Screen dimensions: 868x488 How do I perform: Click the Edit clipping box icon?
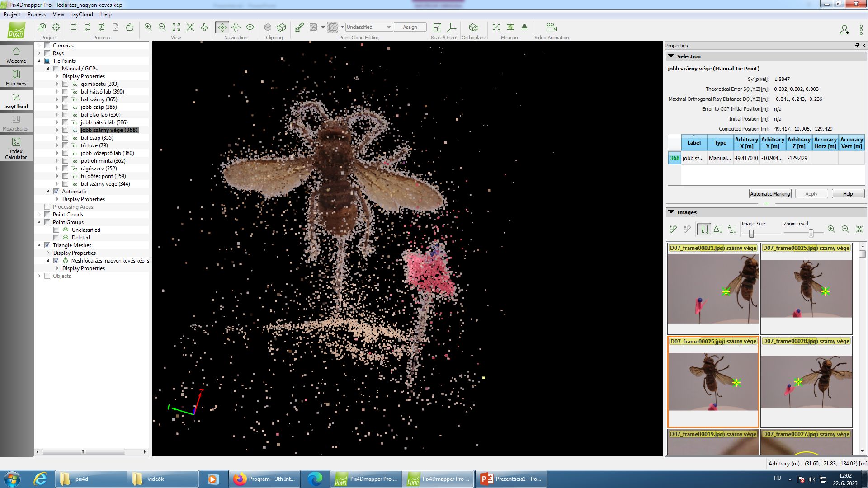(x=282, y=27)
